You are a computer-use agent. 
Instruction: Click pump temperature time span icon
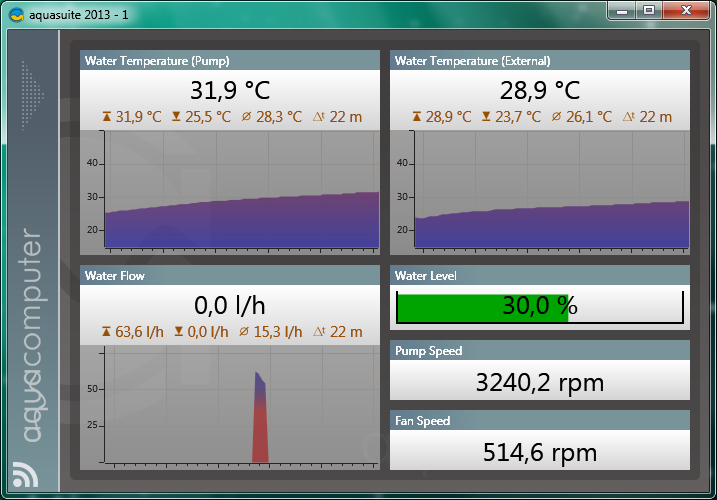(319, 117)
